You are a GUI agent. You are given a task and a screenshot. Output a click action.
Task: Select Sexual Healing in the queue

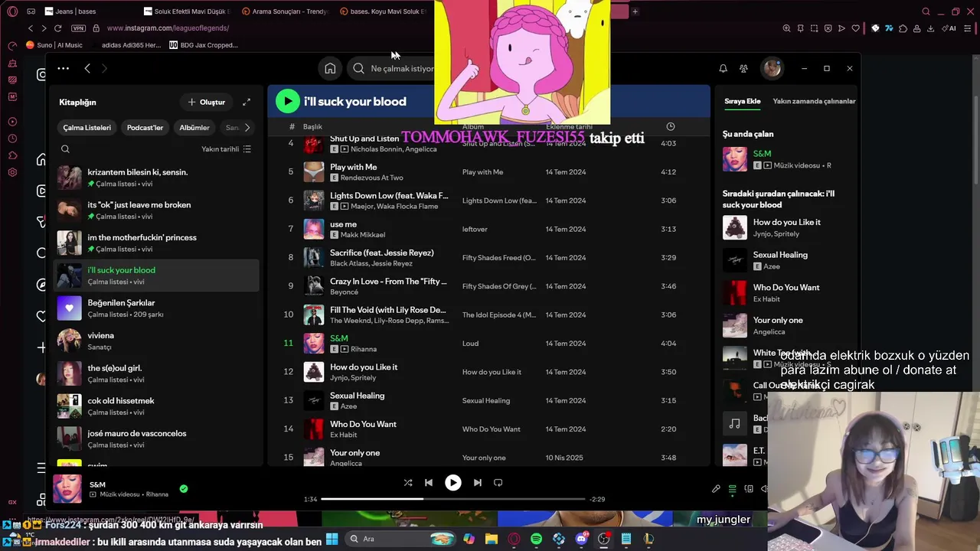click(789, 260)
